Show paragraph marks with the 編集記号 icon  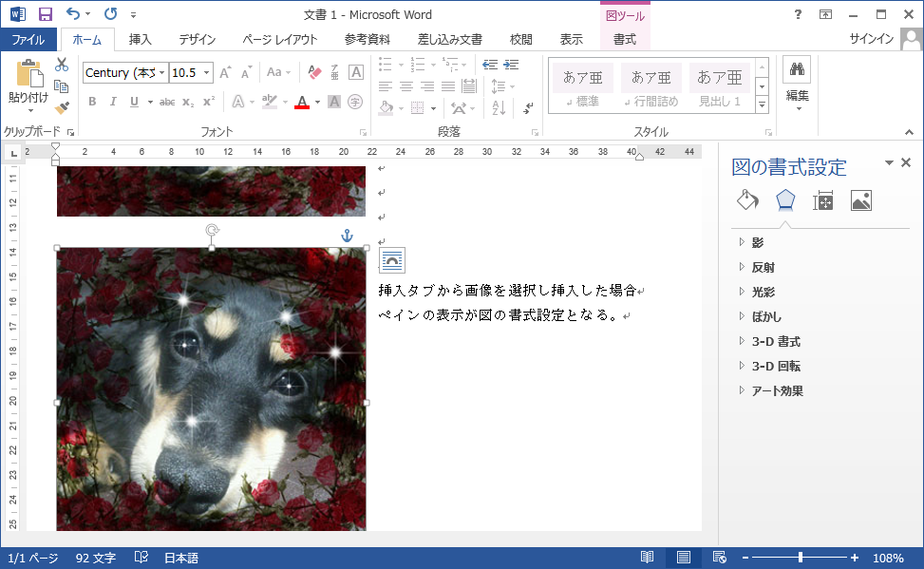tap(528, 107)
